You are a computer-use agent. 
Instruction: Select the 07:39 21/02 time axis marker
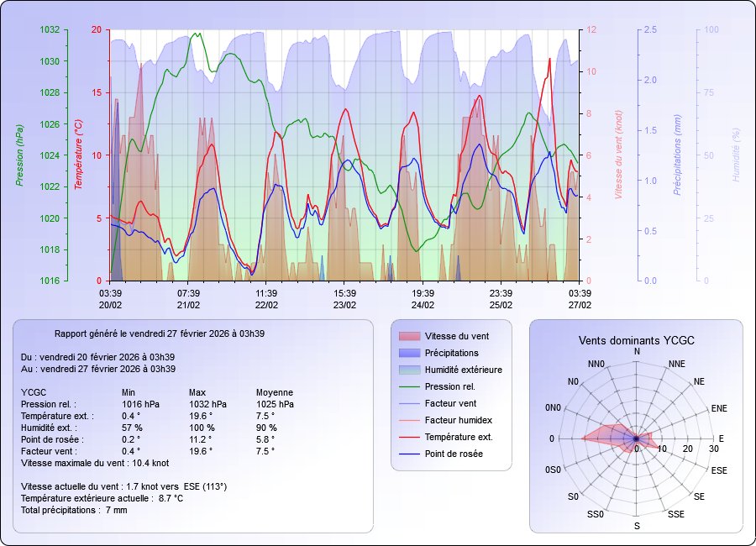pyautogui.click(x=188, y=299)
